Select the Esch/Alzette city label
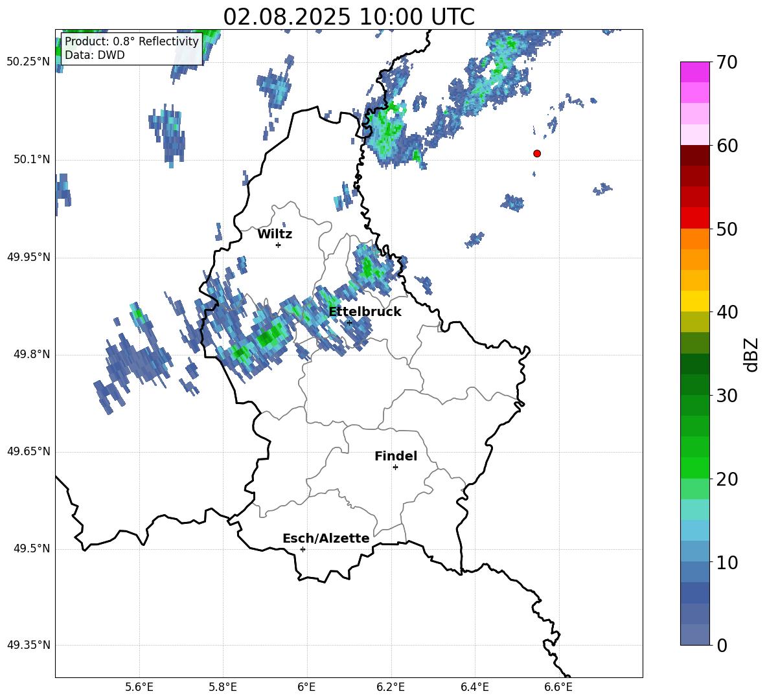The width and height of the screenshot is (767, 700). click(x=326, y=538)
